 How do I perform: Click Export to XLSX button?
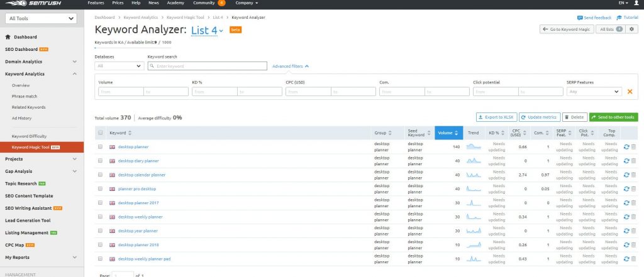pyautogui.click(x=497, y=117)
